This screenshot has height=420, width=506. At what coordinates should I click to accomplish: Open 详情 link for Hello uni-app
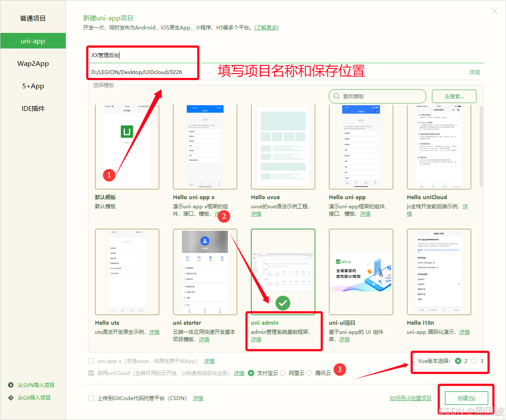coord(365,214)
